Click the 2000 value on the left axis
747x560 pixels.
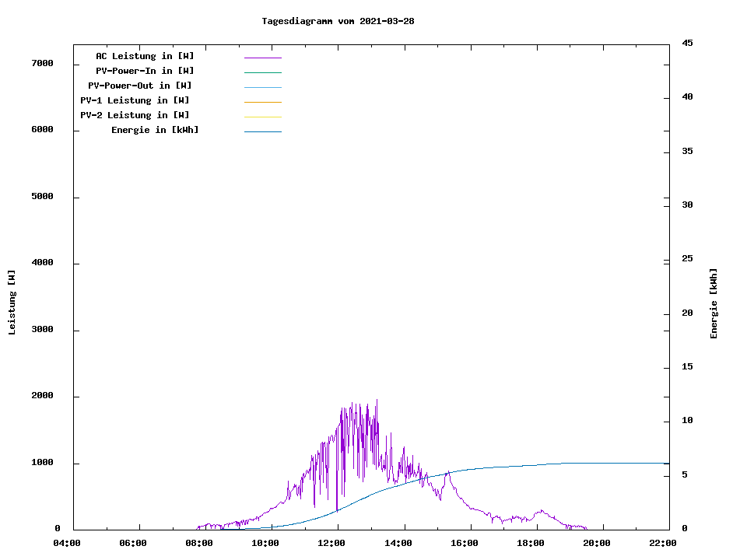click(42, 396)
